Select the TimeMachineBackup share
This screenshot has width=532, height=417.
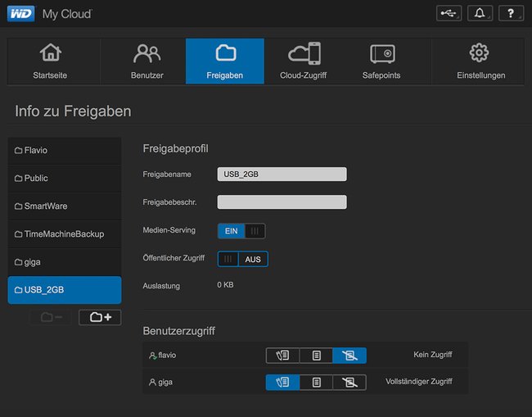[x=65, y=234]
